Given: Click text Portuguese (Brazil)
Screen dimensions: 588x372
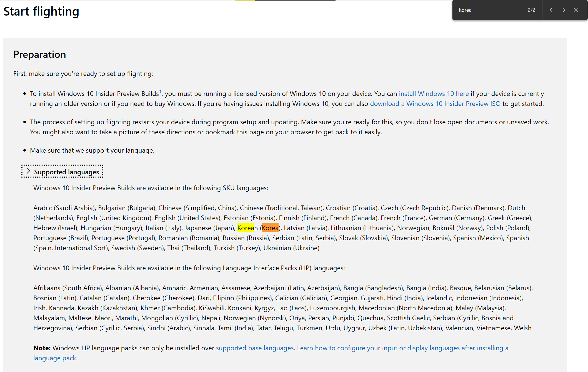Looking at the screenshot, I should coord(61,238).
